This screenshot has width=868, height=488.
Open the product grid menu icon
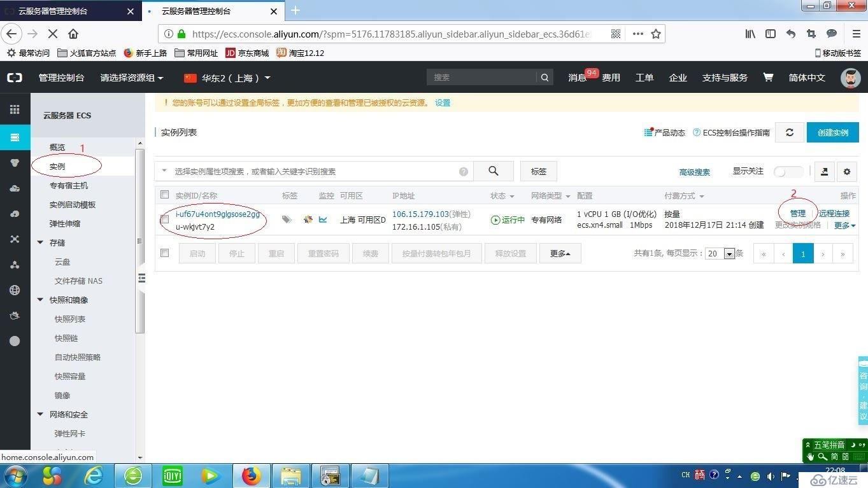coord(15,109)
